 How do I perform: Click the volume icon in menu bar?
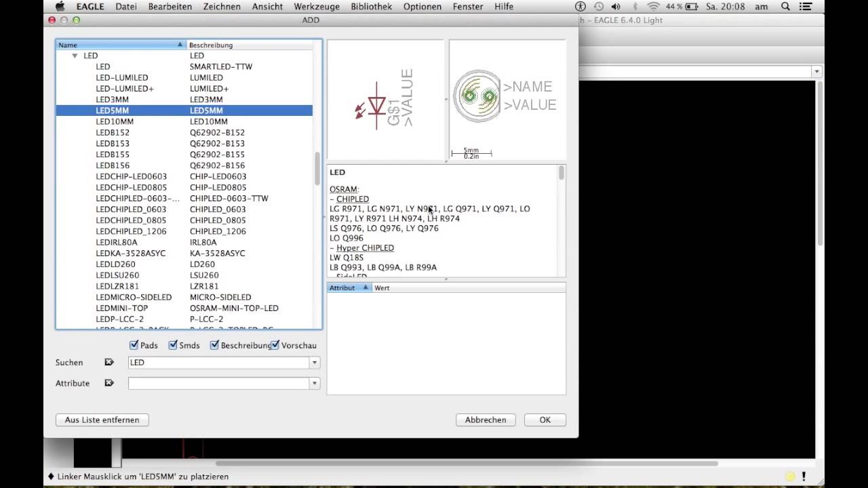click(x=616, y=6)
